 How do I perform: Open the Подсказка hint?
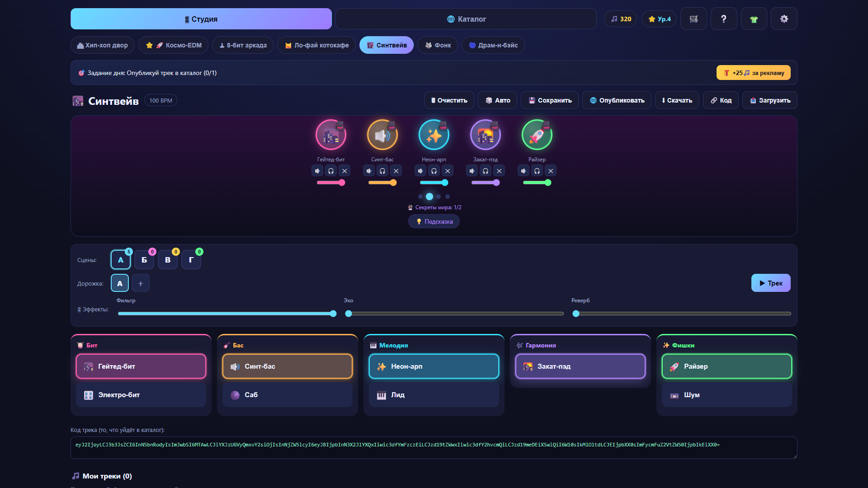tap(434, 221)
